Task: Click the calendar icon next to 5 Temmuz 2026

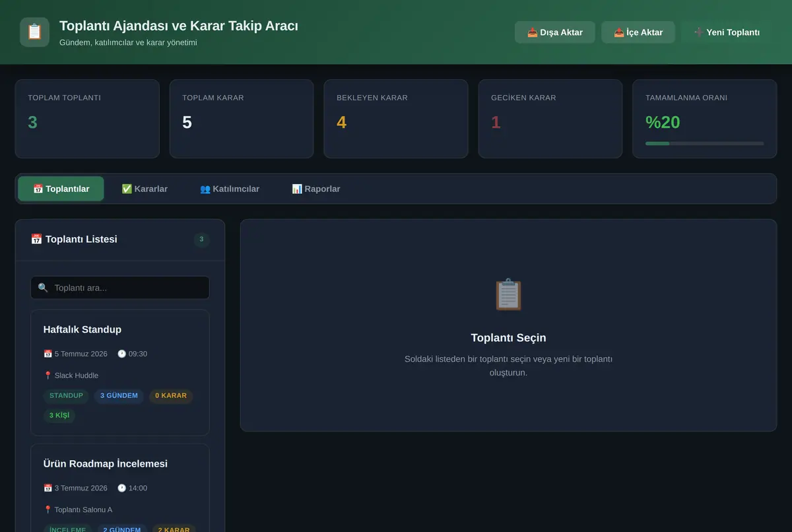Action: (48, 354)
